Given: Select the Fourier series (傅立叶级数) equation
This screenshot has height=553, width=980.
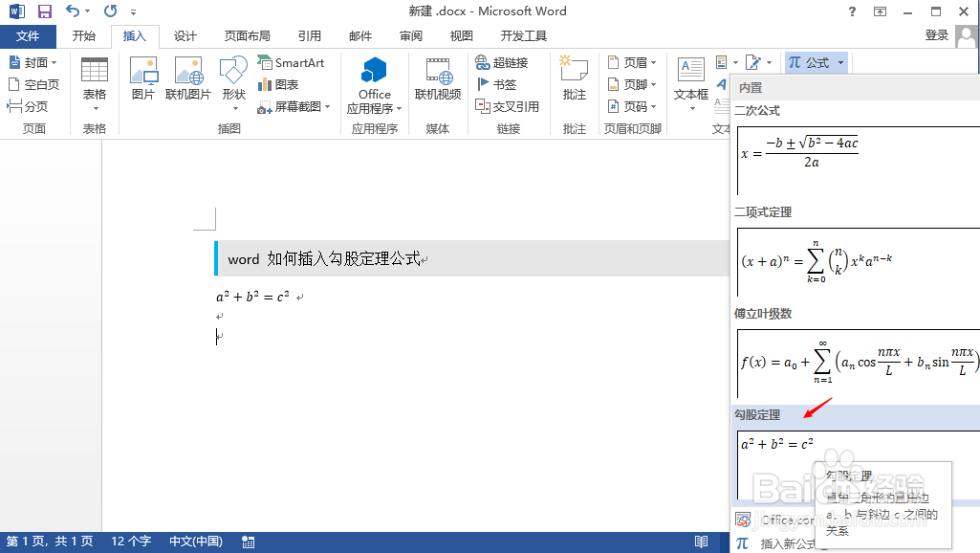Looking at the screenshot, I should (857, 363).
